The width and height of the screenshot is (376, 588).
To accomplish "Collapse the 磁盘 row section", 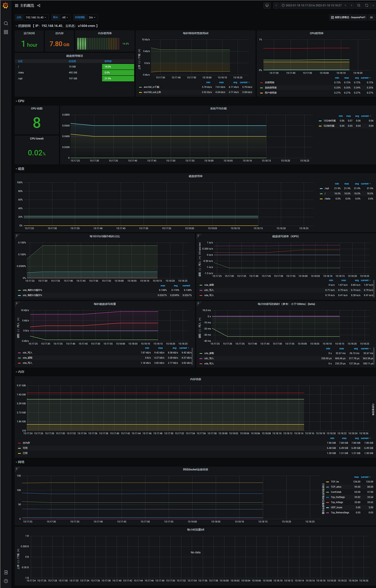I will [x=21, y=169].
